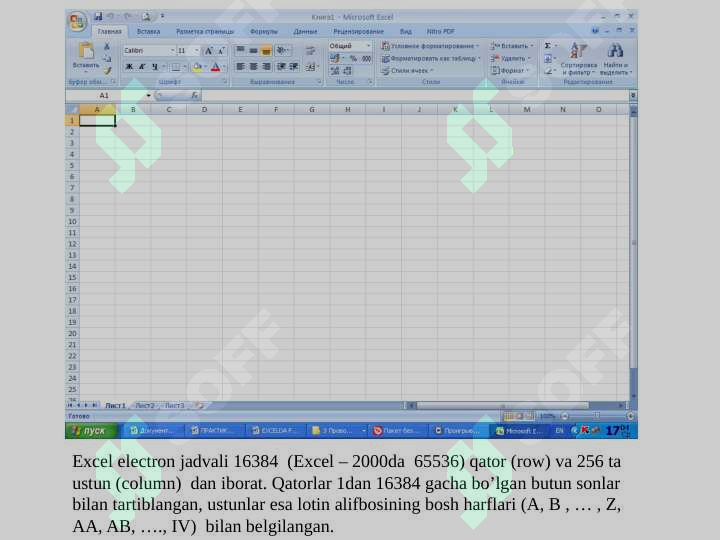Open the Общий number format dropdown
The width and height of the screenshot is (720, 540).
click(368, 46)
